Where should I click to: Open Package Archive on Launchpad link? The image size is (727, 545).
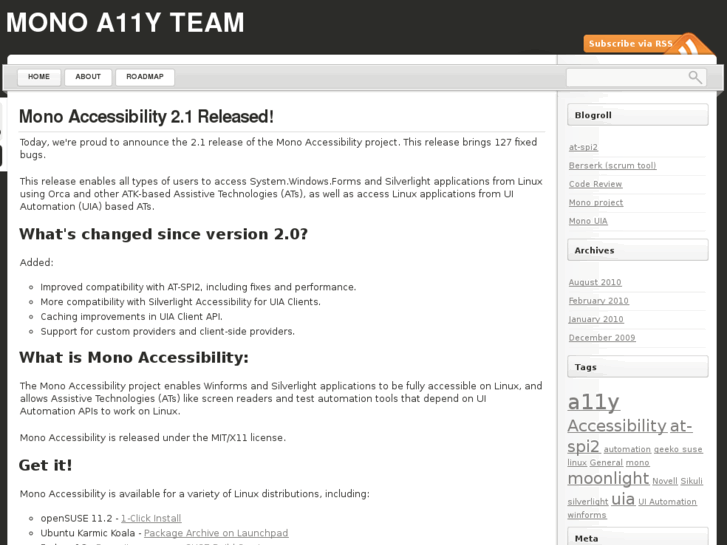216,533
